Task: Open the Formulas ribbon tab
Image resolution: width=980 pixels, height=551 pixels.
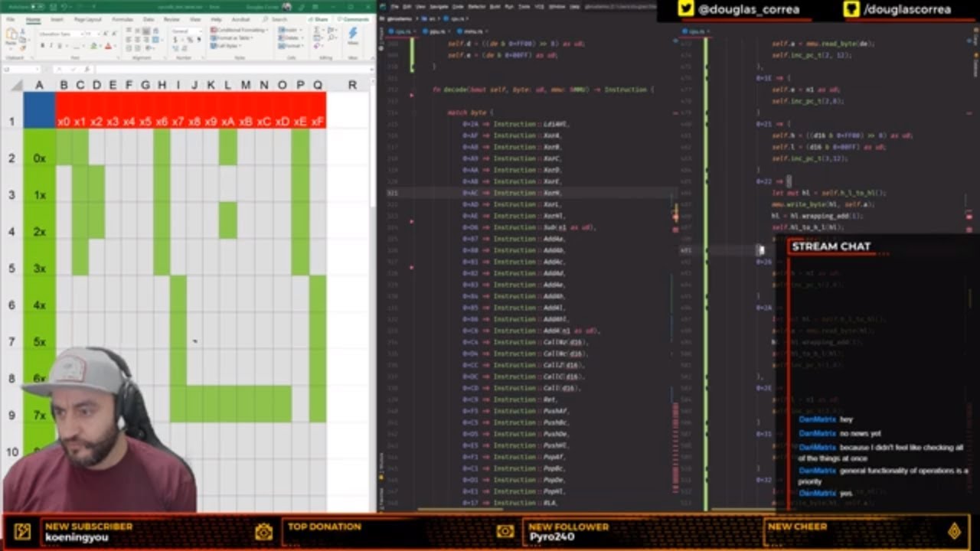Action: pos(122,19)
